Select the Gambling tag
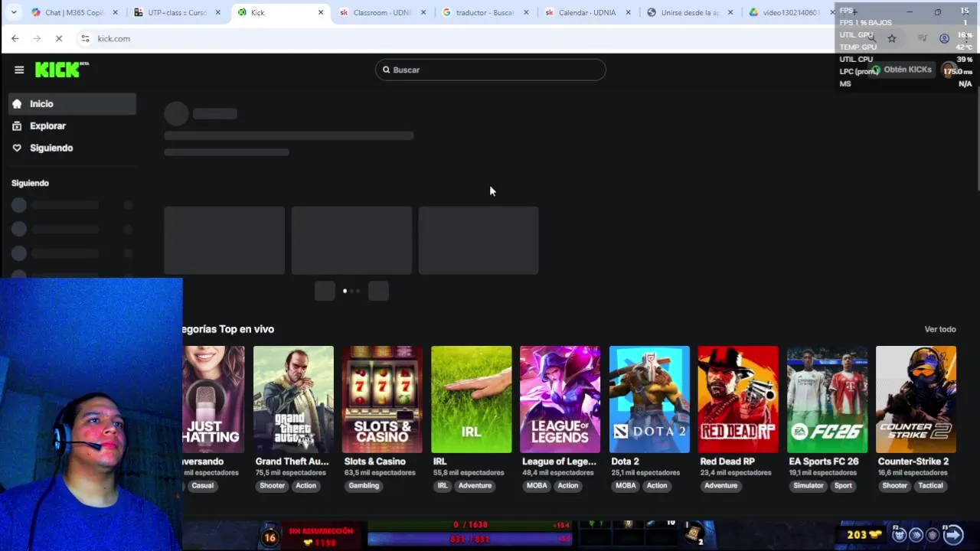The width and height of the screenshot is (980, 551). click(364, 486)
